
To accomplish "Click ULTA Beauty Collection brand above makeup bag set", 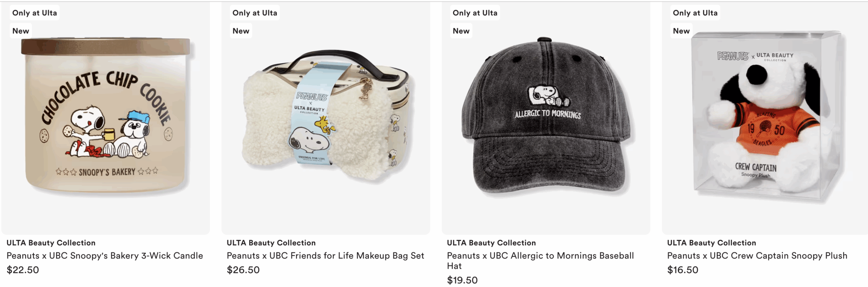I will [271, 243].
